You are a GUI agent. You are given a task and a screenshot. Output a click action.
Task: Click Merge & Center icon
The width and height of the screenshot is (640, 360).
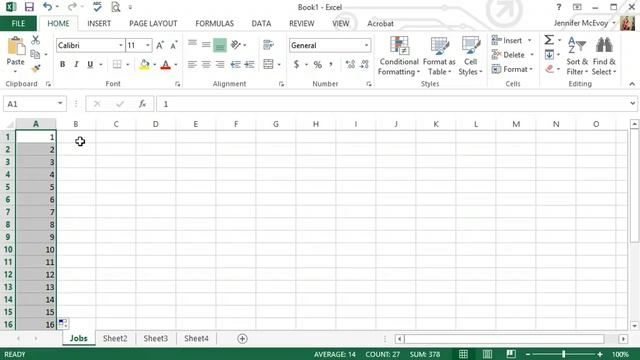pos(268,64)
